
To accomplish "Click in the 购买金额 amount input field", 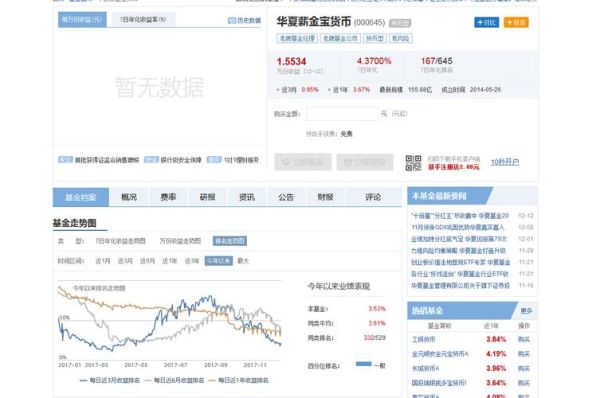I will pos(342,114).
